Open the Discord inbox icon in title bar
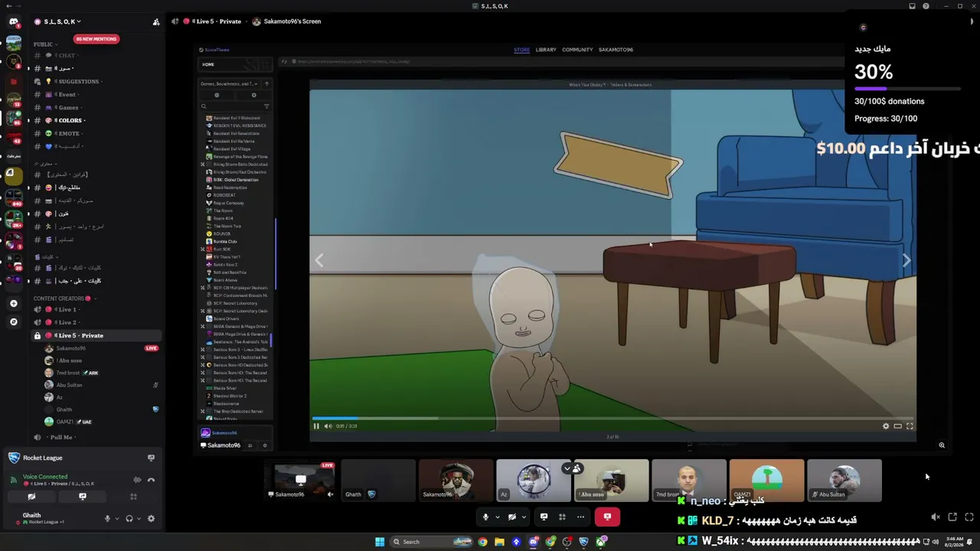This screenshot has height=551, width=980. 912,6
